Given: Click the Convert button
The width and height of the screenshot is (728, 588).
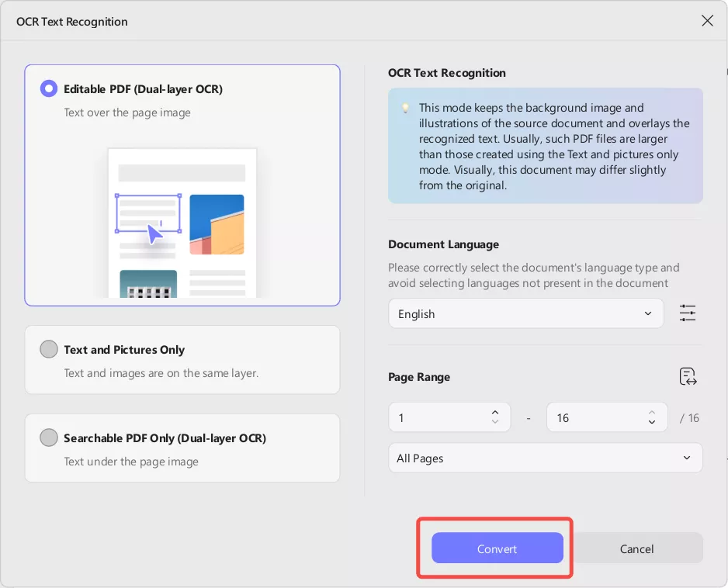Looking at the screenshot, I should point(497,548).
